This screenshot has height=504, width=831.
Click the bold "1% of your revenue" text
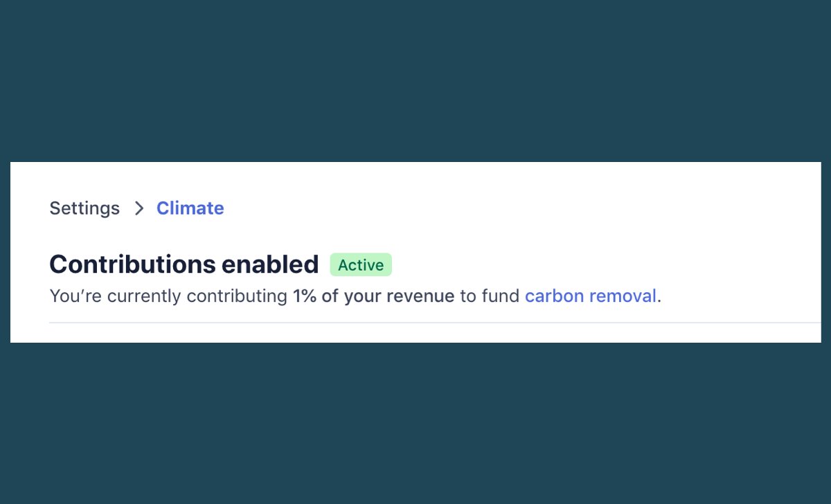(373, 296)
